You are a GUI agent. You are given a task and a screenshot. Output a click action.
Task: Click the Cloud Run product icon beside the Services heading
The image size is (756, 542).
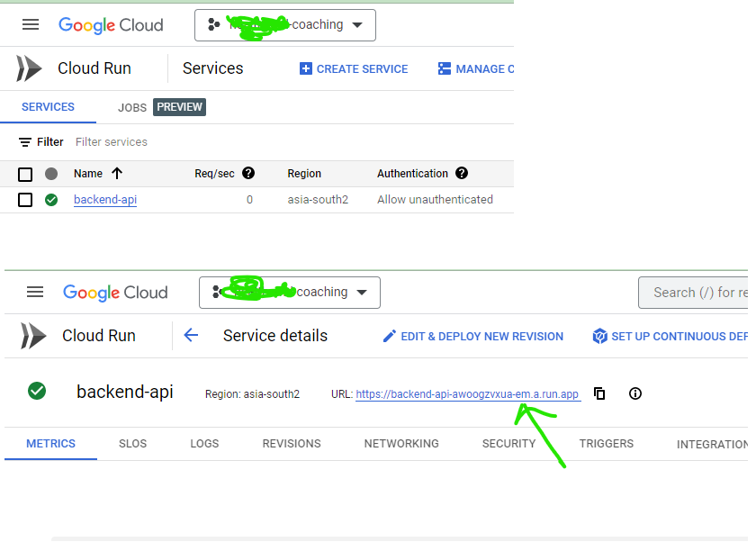29,68
